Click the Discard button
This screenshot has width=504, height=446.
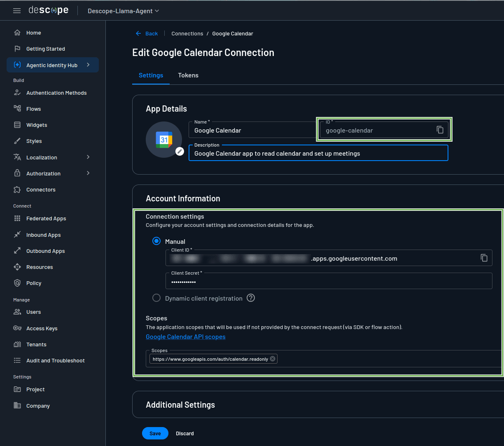point(185,433)
